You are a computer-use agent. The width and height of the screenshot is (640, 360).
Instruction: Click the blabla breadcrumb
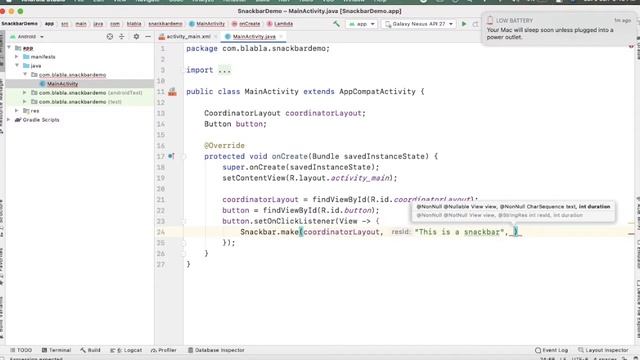(x=134, y=24)
